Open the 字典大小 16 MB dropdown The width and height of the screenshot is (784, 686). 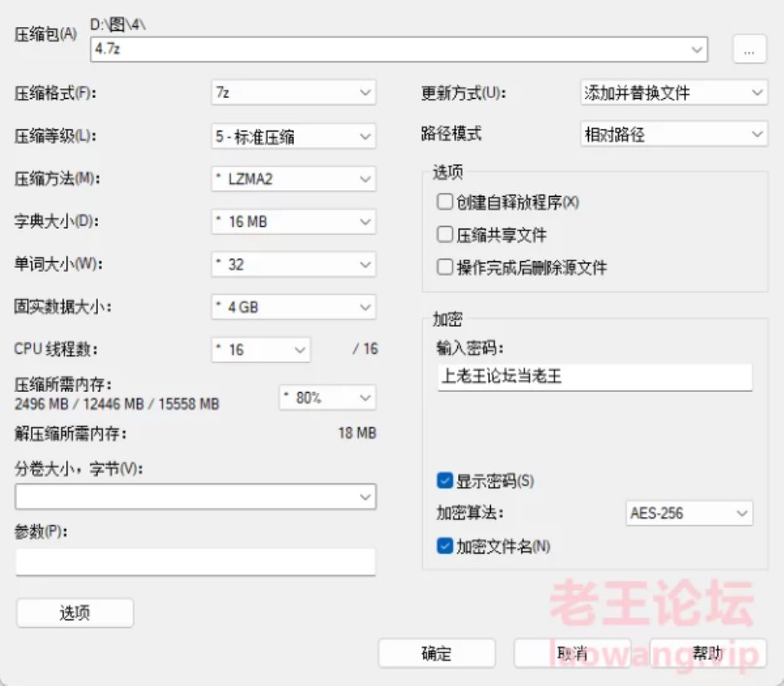(x=293, y=221)
